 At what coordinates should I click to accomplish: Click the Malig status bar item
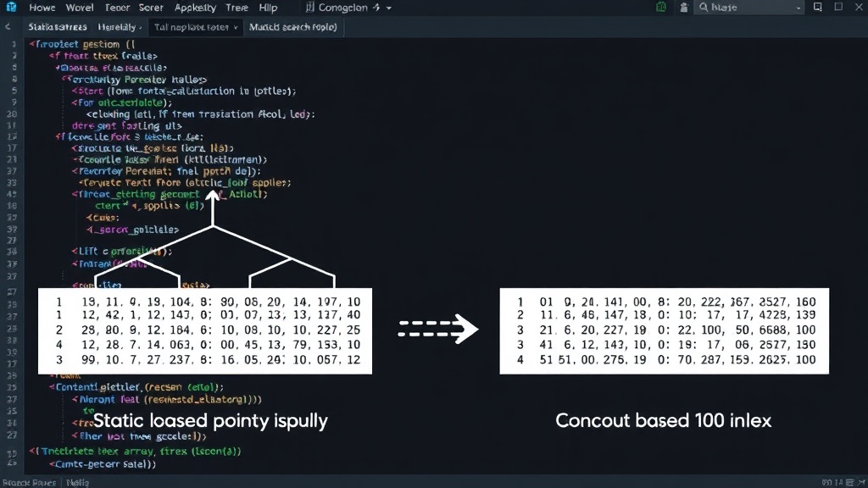pyautogui.click(x=77, y=482)
